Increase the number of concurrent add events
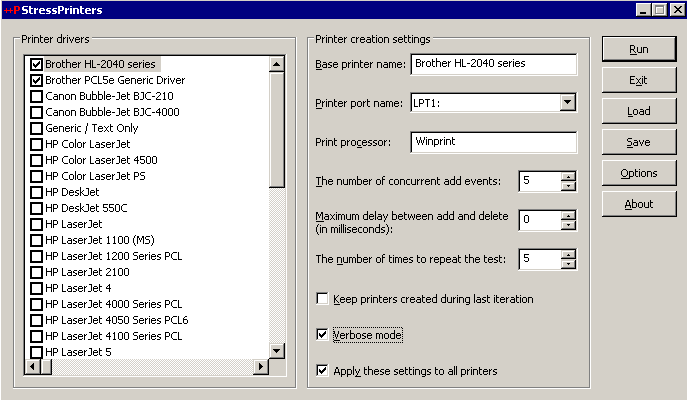Image resolution: width=687 pixels, height=400 pixels. (x=568, y=177)
